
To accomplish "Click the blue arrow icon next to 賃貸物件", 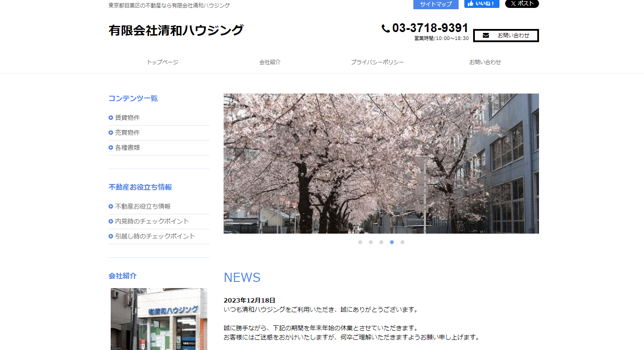I will (110, 117).
